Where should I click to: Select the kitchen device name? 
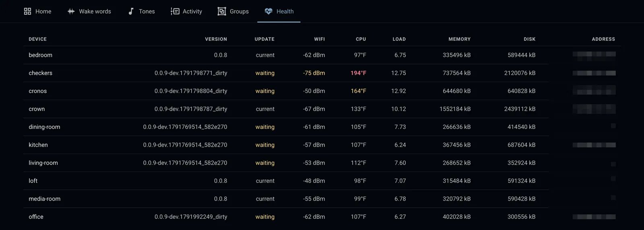pos(38,145)
